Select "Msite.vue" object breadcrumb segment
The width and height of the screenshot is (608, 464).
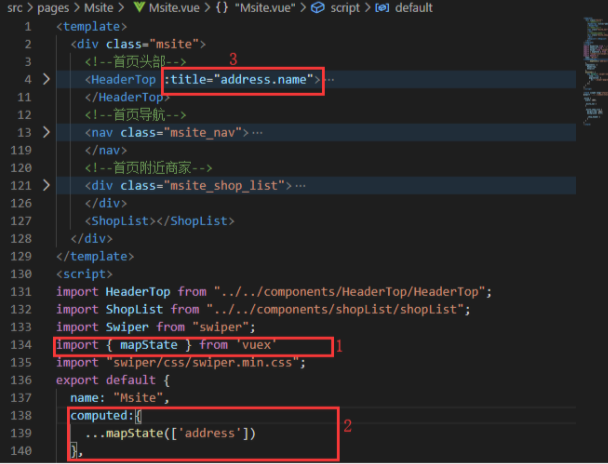point(265,7)
